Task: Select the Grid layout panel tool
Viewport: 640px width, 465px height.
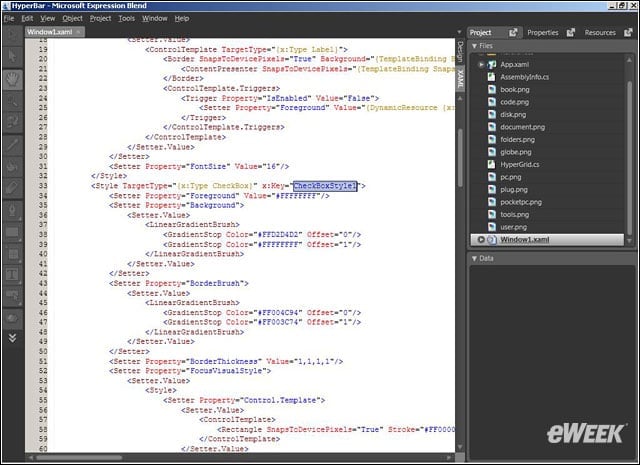Action: pyautogui.click(x=13, y=254)
